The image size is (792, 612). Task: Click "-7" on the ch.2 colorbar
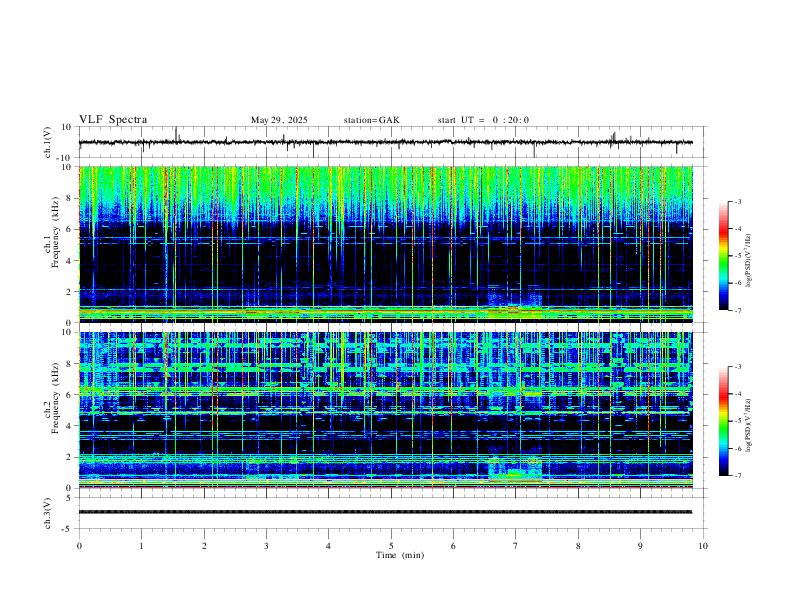click(x=738, y=476)
